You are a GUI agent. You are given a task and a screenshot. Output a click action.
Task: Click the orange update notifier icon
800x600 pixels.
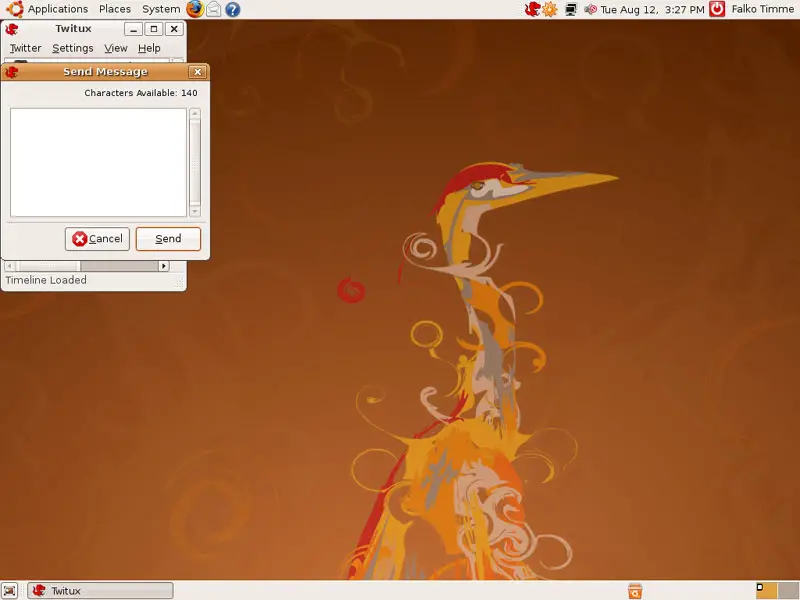click(x=549, y=9)
